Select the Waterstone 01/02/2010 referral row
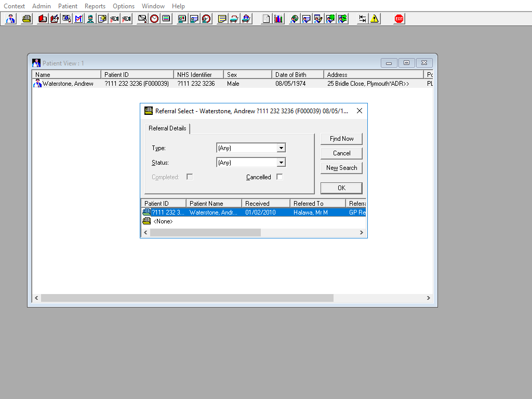The height and width of the screenshot is (399, 532). point(254,212)
